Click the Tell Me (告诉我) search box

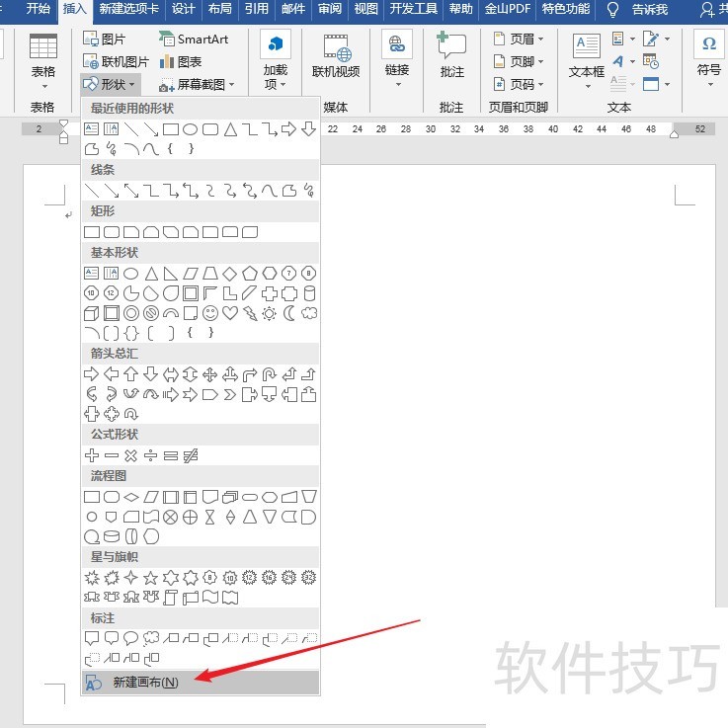coord(638,9)
